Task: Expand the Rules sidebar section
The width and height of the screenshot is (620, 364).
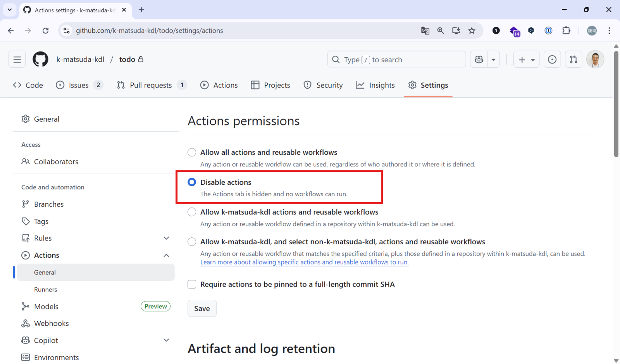Action: tap(166, 238)
